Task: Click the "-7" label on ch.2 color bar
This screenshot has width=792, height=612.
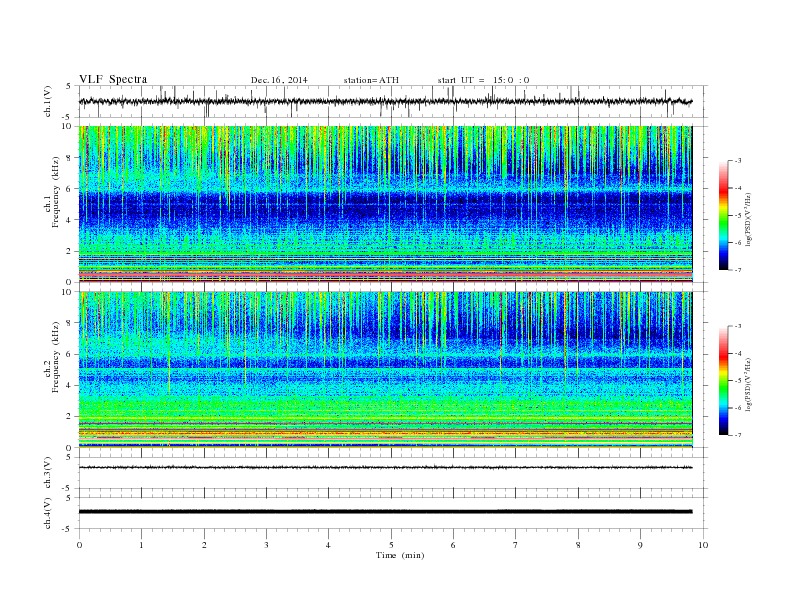Action: [x=737, y=435]
